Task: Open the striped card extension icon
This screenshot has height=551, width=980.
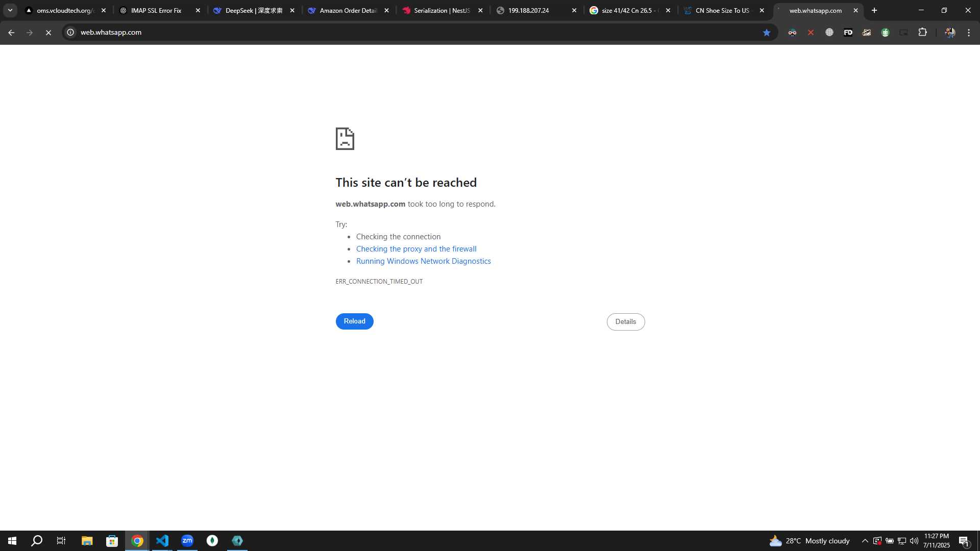Action: [867, 33]
